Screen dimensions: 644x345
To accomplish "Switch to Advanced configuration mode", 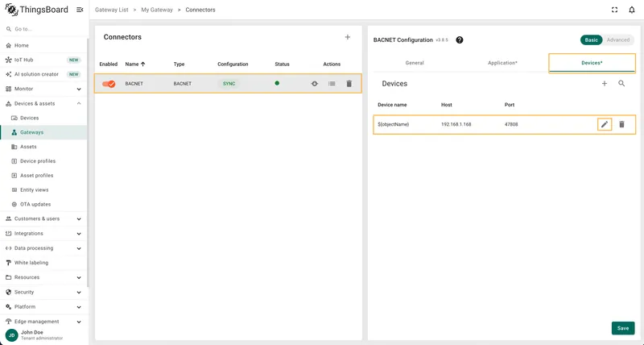I will point(618,39).
